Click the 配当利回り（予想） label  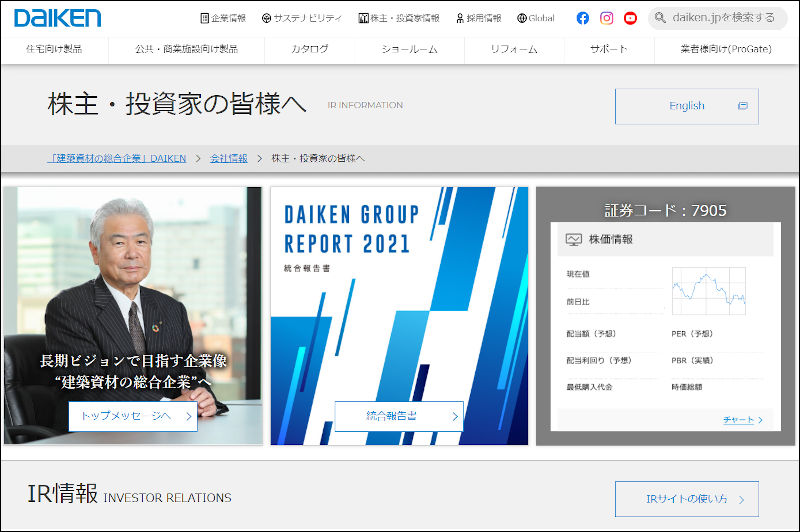coord(599,361)
